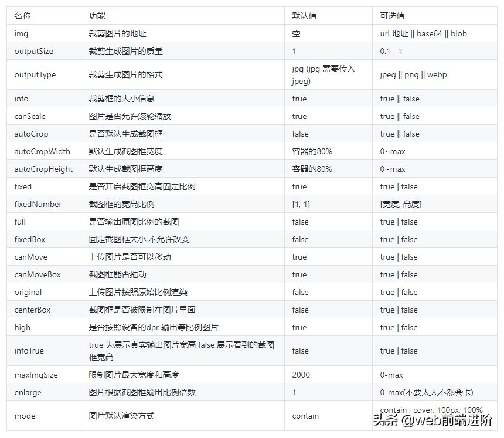504x438 pixels.
Task: Click the 可选值 column header
Action: click(391, 15)
